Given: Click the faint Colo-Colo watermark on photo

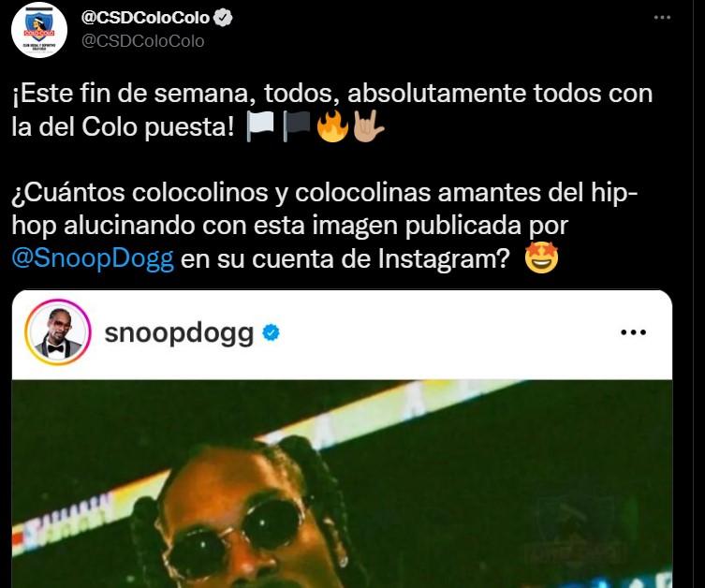Looking at the screenshot, I should (x=578, y=529).
